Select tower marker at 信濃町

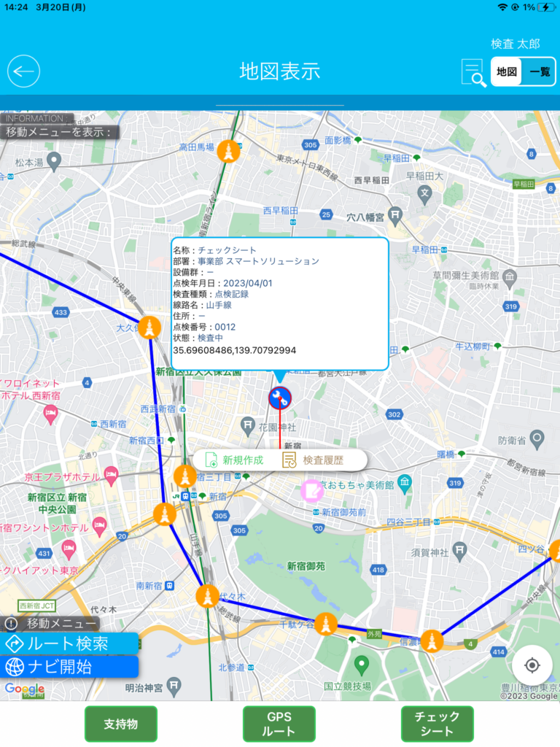pos(432,640)
